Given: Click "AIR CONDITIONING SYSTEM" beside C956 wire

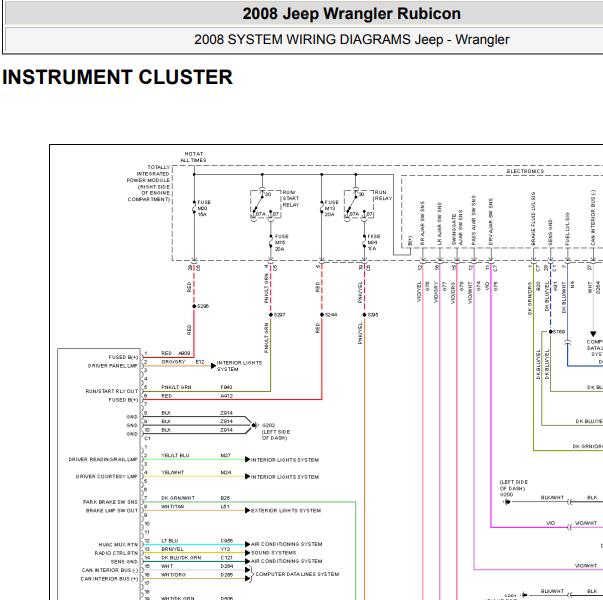Looking at the screenshot, I should [287, 544].
